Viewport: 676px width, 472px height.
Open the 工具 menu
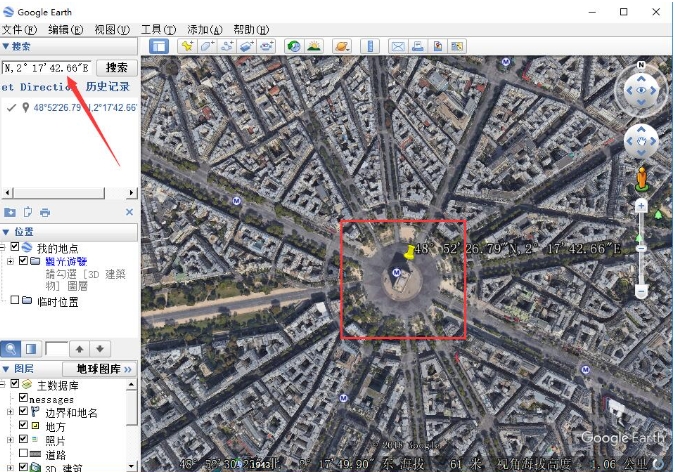click(159, 29)
